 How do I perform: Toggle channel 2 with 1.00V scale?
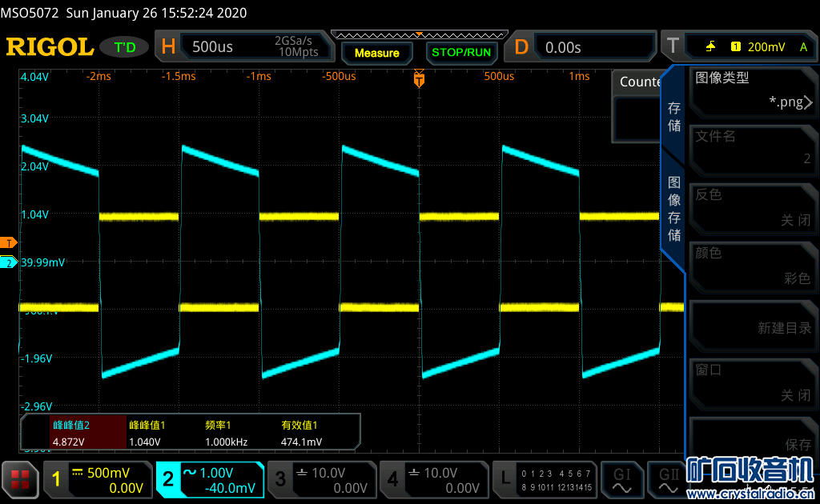(x=210, y=479)
